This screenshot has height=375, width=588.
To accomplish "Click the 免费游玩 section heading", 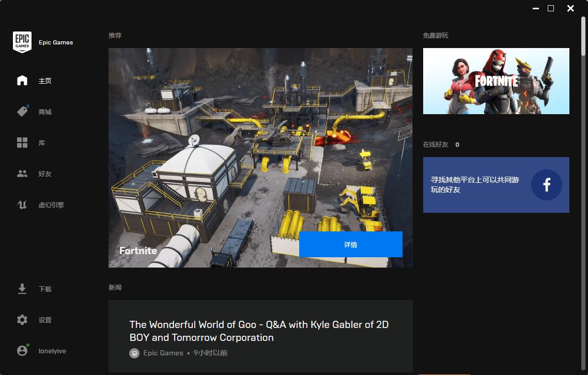I will [x=436, y=35].
